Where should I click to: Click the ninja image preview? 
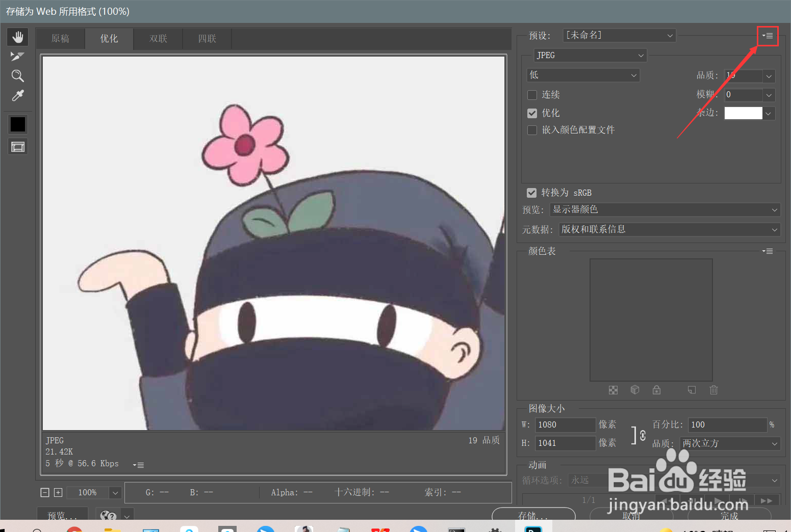[x=274, y=243]
